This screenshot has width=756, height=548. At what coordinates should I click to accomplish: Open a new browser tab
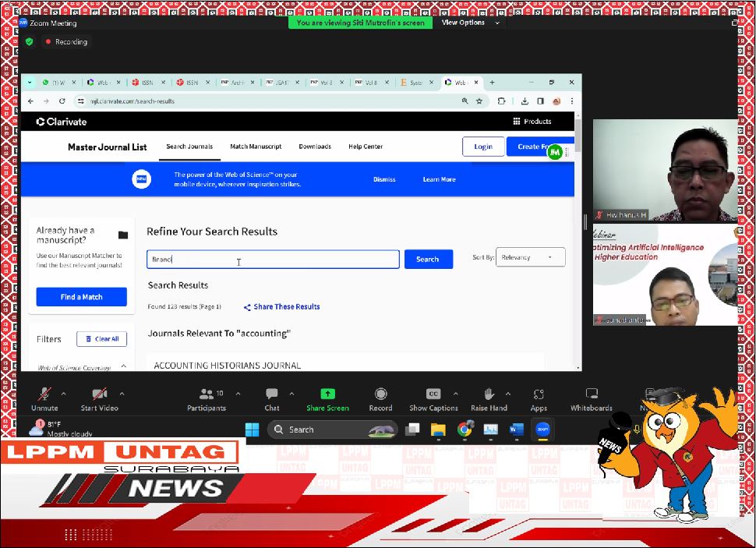click(492, 83)
